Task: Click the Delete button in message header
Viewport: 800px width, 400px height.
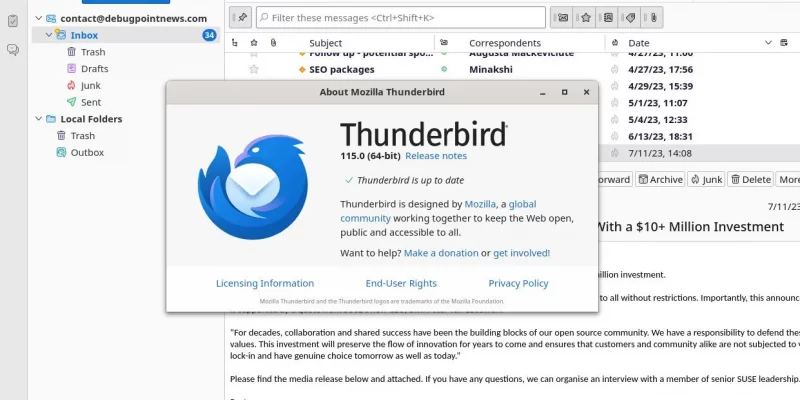Action: (x=751, y=180)
